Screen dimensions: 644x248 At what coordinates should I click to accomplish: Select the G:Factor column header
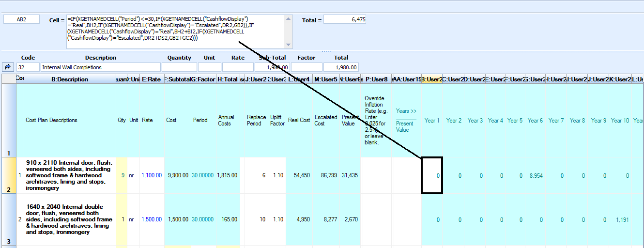pos(203,79)
